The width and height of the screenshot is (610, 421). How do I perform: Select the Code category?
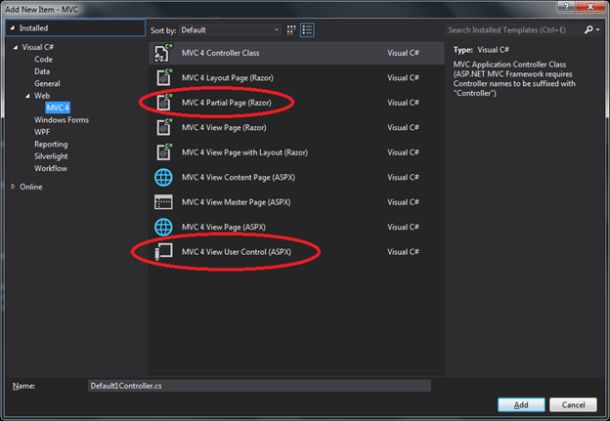pyautogui.click(x=43, y=60)
